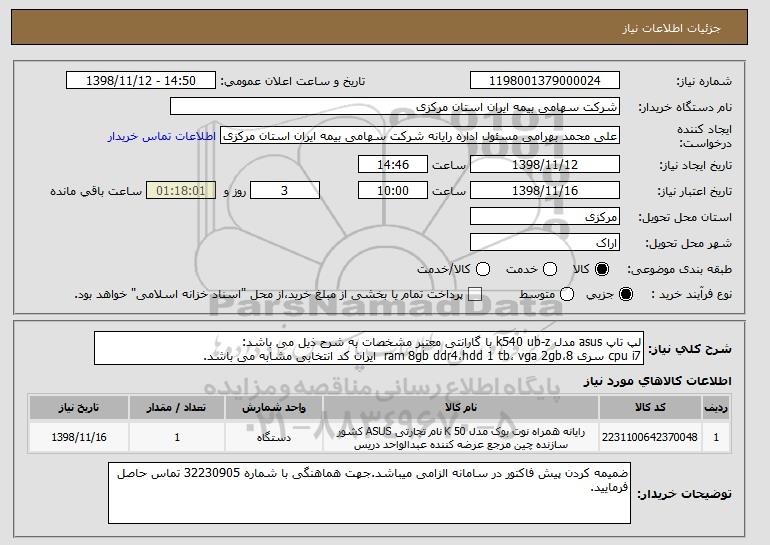
Task: Click the جزئیات اطلاعات نیاز header title
Action: point(671,28)
